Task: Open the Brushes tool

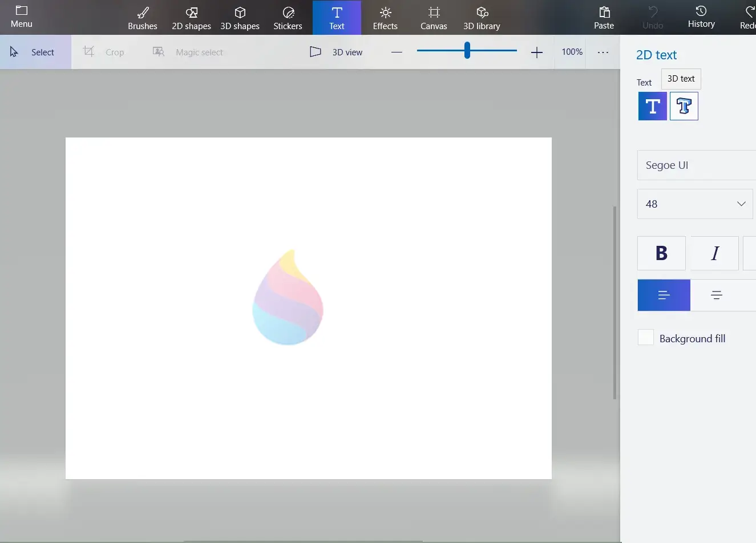Action: (x=143, y=18)
